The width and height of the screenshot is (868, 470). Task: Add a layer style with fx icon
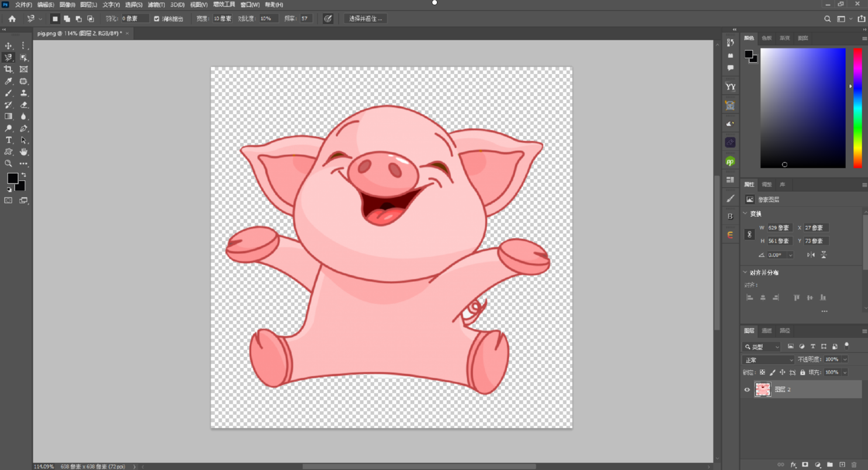pos(793,465)
